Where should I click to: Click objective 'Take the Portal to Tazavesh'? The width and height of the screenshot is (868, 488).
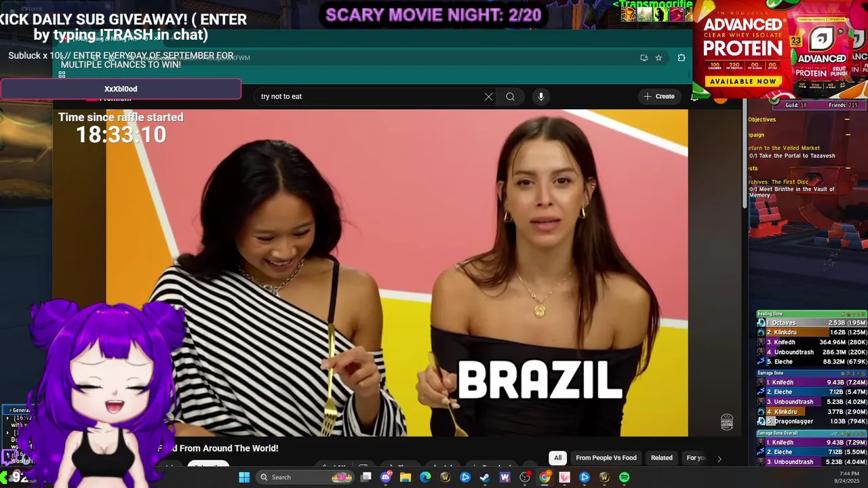pos(792,156)
